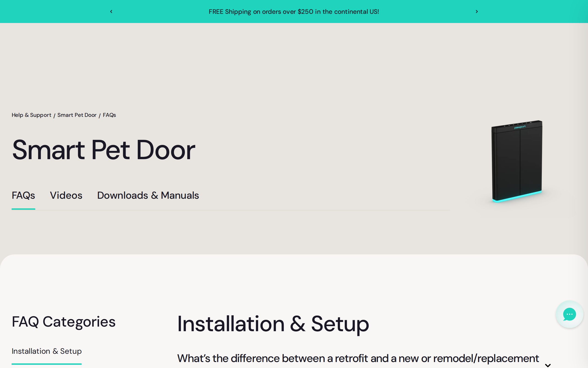This screenshot has width=588, height=368.
Task: Click the Pawport pet door product image
Action: point(517,161)
